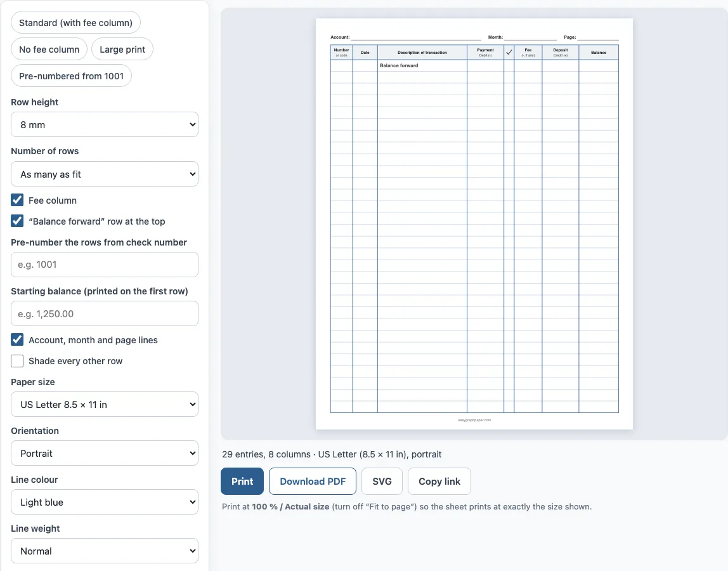Screen dimensions: 728x571
Task: Click the 'Balance forward' text in preview
Action: (399, 65)
